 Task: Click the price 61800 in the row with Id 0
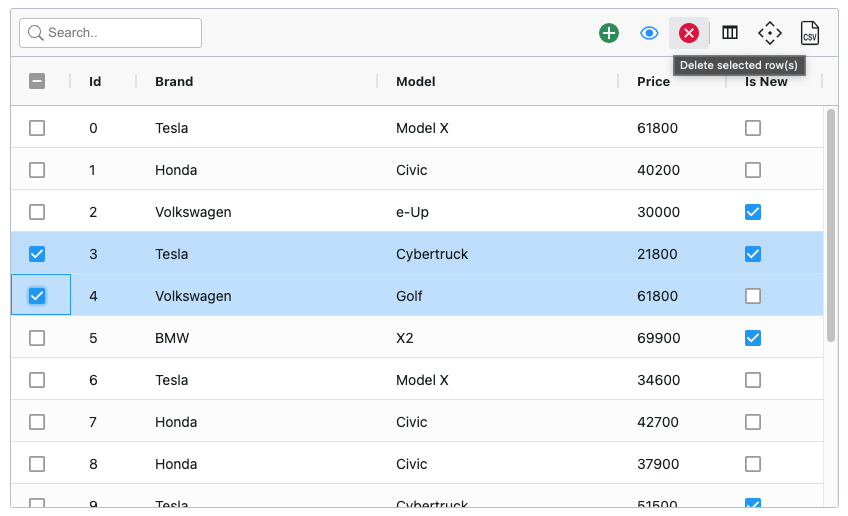point(657,128)
